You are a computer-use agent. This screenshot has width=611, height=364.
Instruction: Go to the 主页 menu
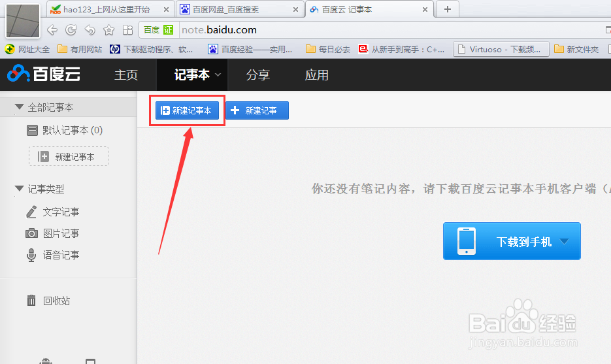click(126, 75)
